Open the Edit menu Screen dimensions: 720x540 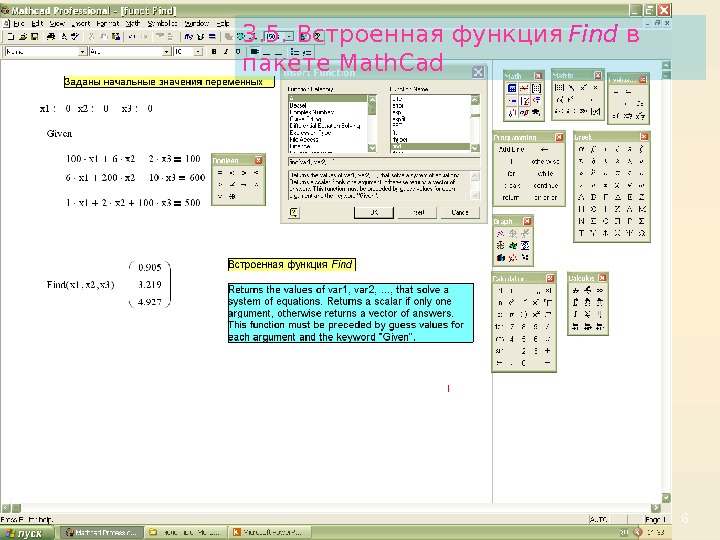(x=37, y=23)
